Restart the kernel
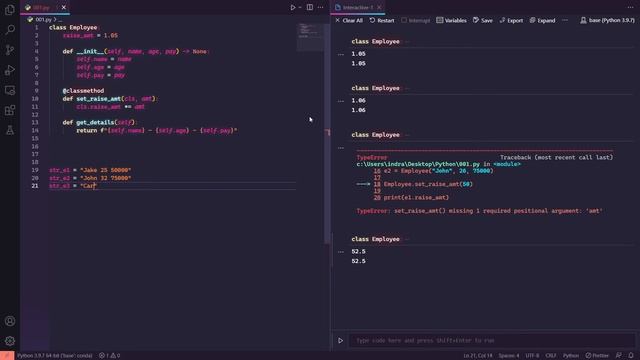 pyautogui.click(x=382, y=20)
